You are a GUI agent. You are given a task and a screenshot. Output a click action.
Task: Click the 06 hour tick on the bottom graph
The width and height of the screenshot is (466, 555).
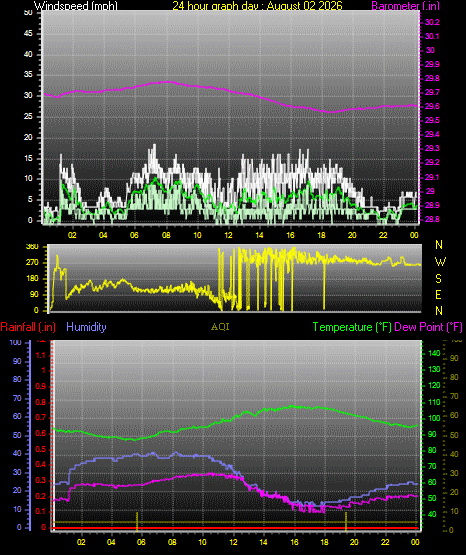pyautogui.click(x=141, y=542)
